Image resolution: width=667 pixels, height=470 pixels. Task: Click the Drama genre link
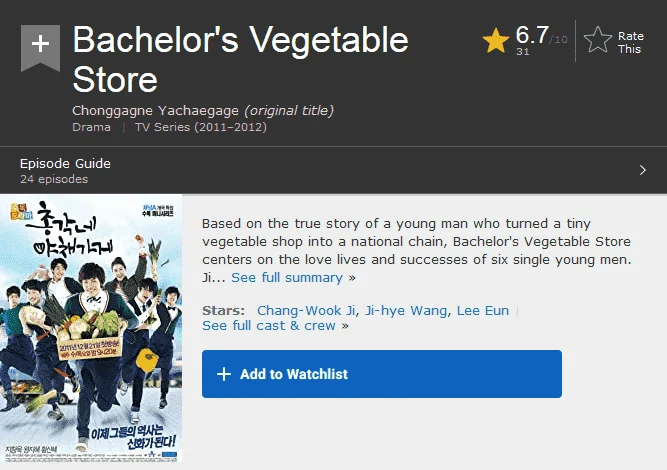[x=91, y=127]
